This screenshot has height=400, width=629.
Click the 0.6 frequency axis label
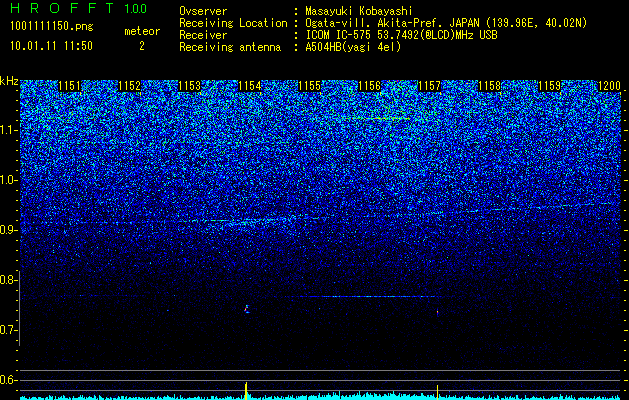click(x=9, y=380)
